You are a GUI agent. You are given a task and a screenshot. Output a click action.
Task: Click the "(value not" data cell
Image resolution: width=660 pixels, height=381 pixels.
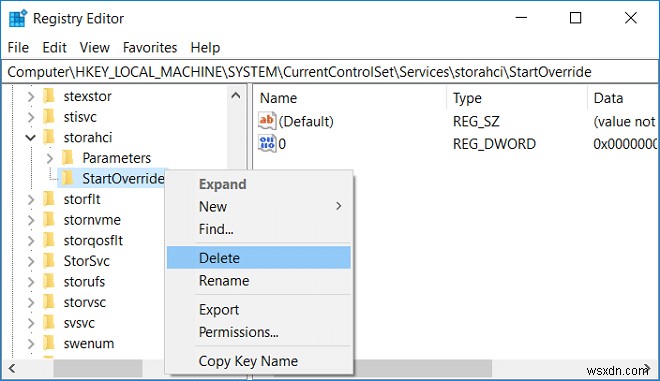click(624, 121)
